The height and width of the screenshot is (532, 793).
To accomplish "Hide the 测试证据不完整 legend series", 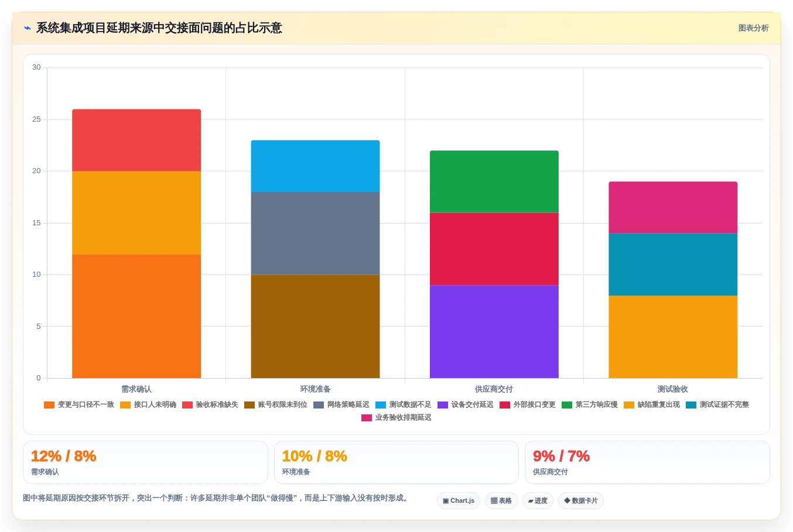I will [717, 405].
